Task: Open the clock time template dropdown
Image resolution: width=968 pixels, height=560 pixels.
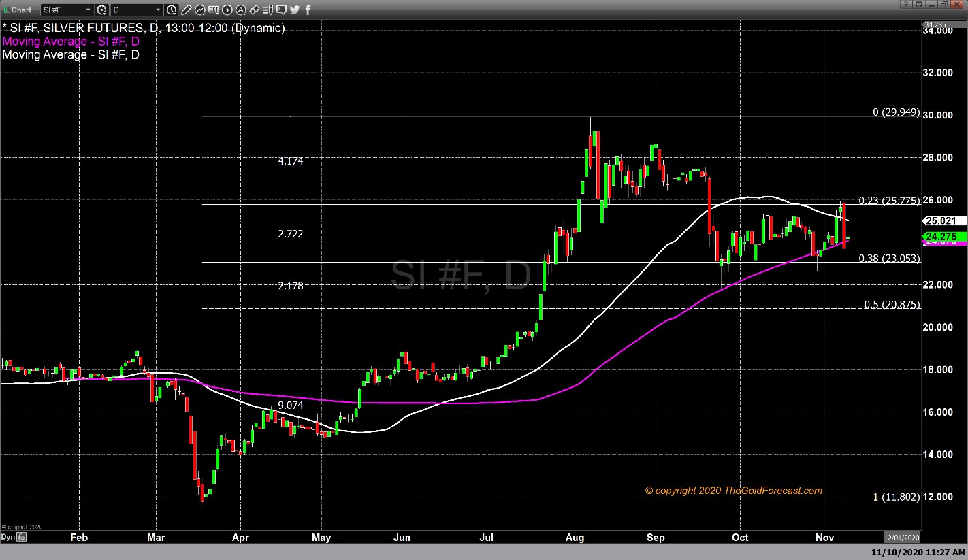Action: [x=172, y=10]
